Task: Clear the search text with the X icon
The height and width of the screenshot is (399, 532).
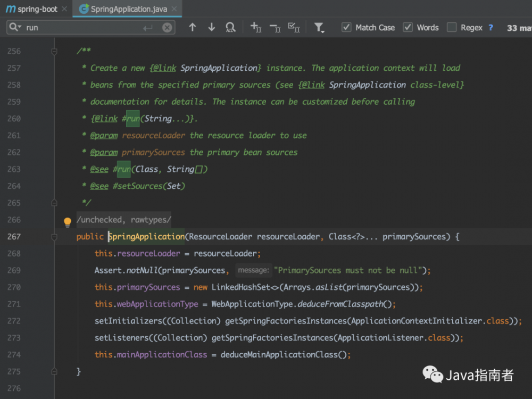Action: click(x=168, y=27)
